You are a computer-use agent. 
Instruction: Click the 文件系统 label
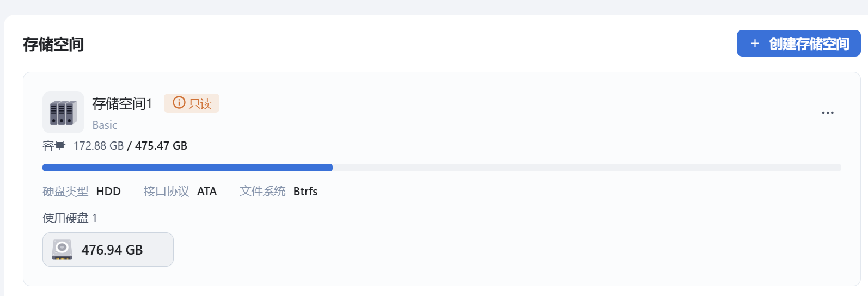click(x=262, y=192)
